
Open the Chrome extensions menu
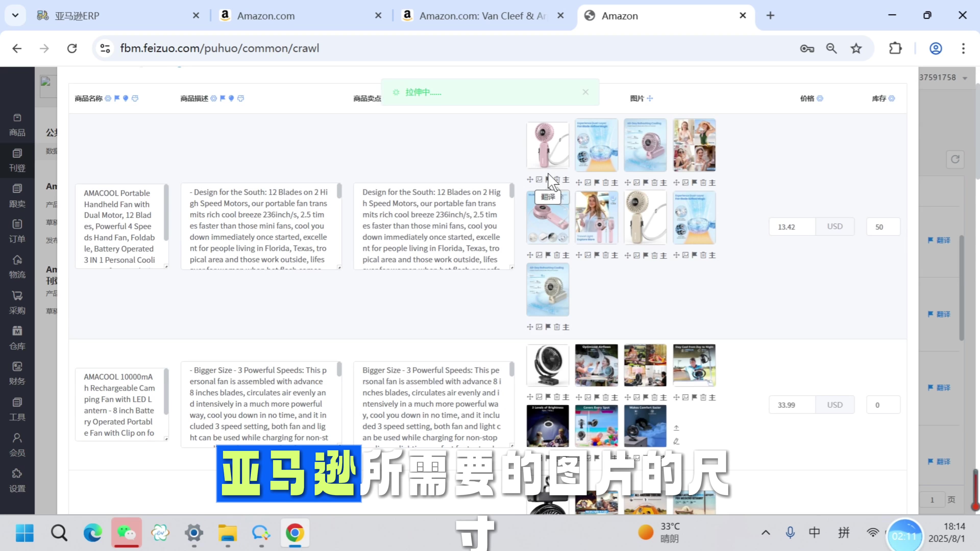click(896, 48)
